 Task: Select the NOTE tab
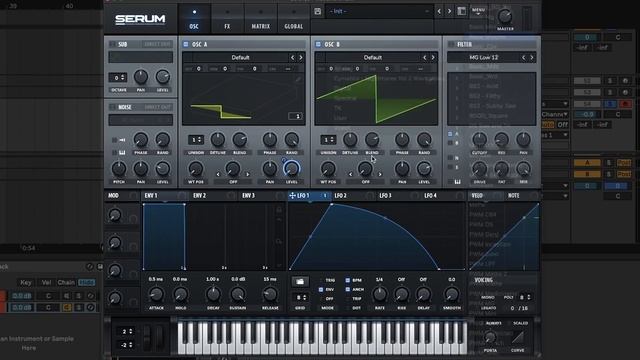coord(513,196)
